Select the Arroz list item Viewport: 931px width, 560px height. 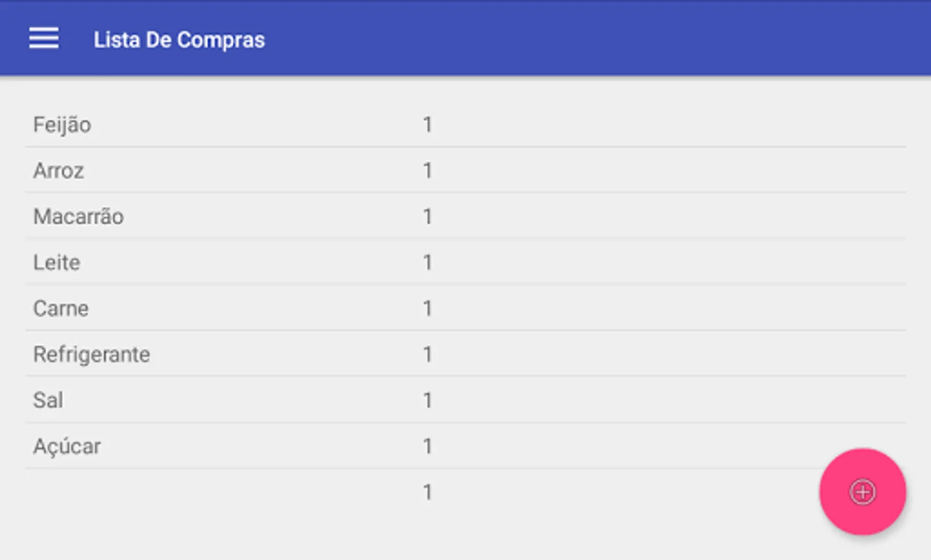point(58,170)
